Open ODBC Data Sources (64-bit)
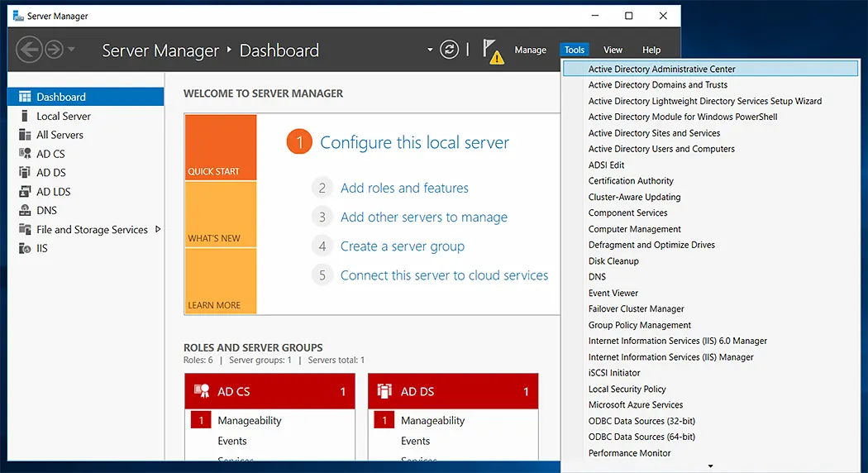 [x=710, y=437]
